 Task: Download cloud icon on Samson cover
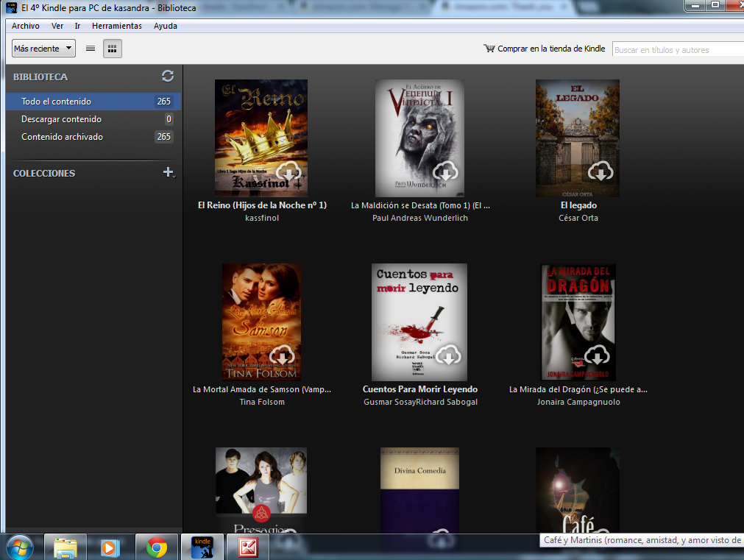pyautogui.click(x=282, y=355)
